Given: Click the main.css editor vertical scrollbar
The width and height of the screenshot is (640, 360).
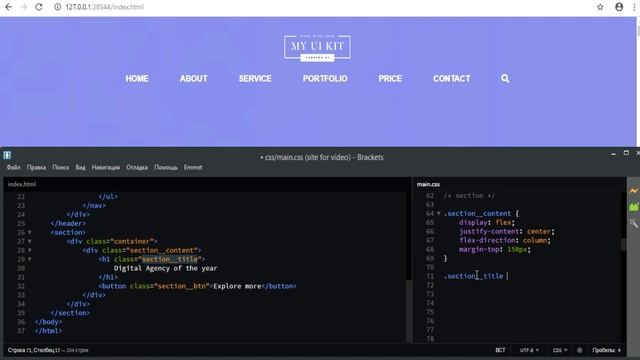Looking at the screenshot, I should click(x=623, y=244).
